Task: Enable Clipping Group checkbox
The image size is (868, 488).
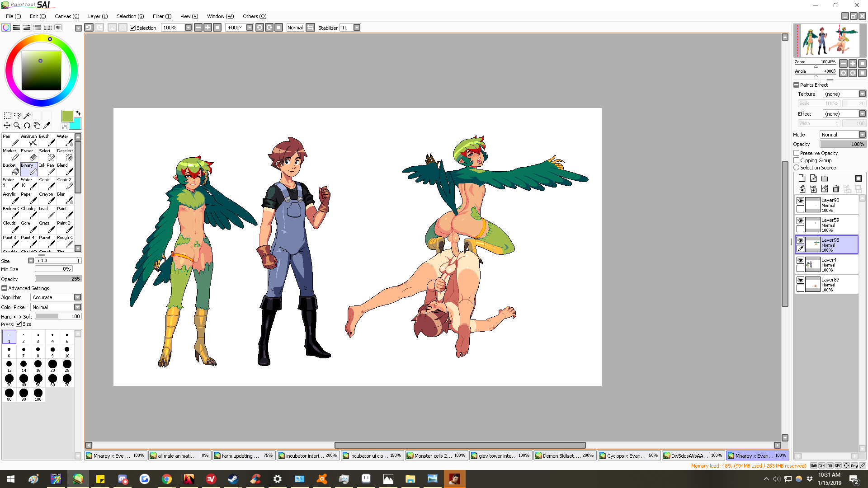Action: (797, 160)
